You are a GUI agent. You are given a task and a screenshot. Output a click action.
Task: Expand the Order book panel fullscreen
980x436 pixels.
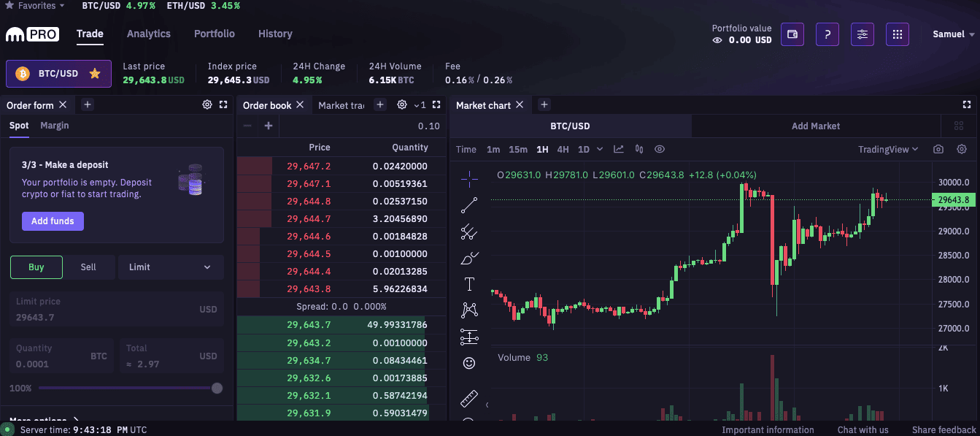pyautogui.click(x=436, y=105)
